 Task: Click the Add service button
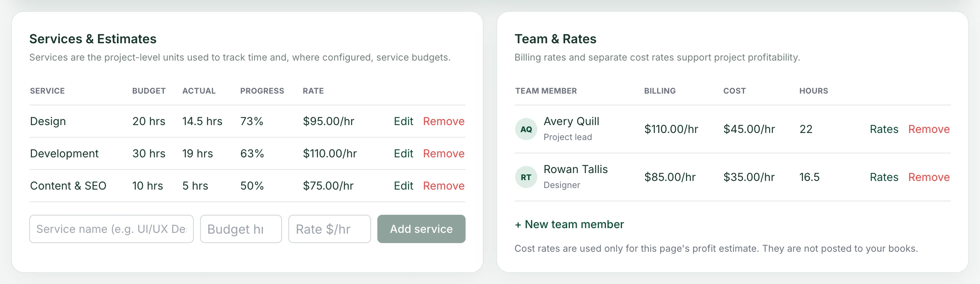(421, 229)
